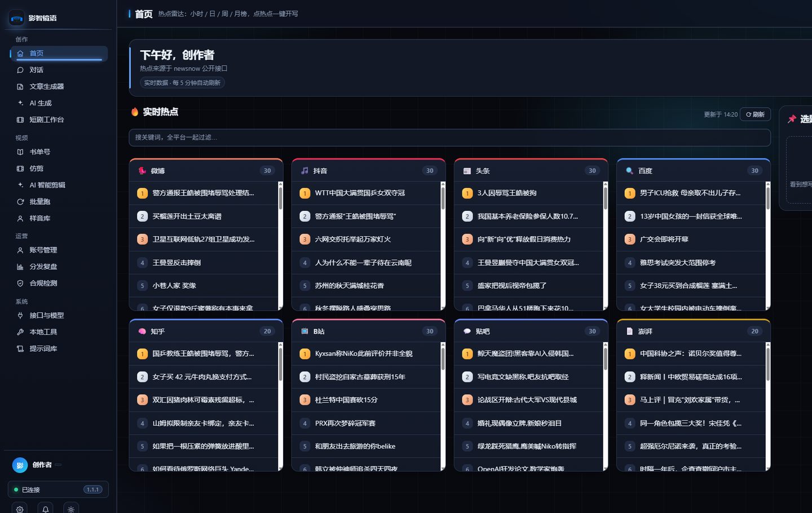The height and width of the screenshot is (513, 812).
Task: Toggle light/dark theme sun icon
Action: coord(71,509)
